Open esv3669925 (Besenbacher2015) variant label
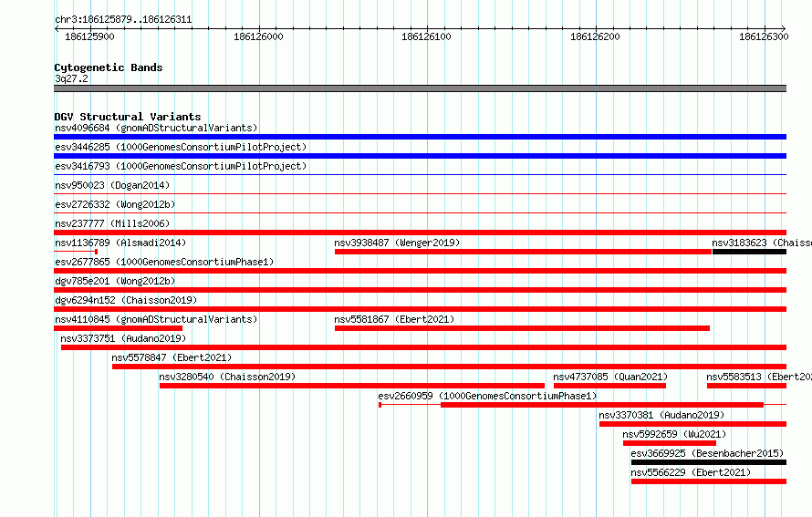812x517 pixels. coord(707,453)
